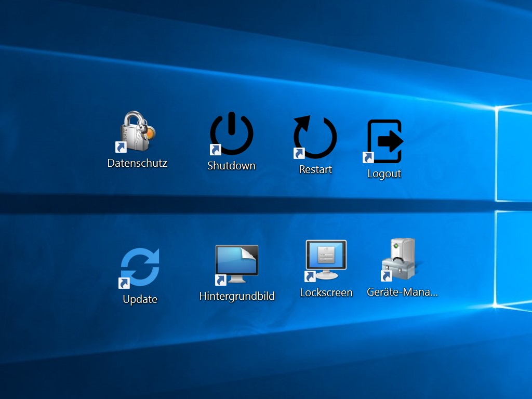Screen dimensions: 532x399
Task: Open the Datenschutz padlock shortcut icon
Action: tap(137, 131)
